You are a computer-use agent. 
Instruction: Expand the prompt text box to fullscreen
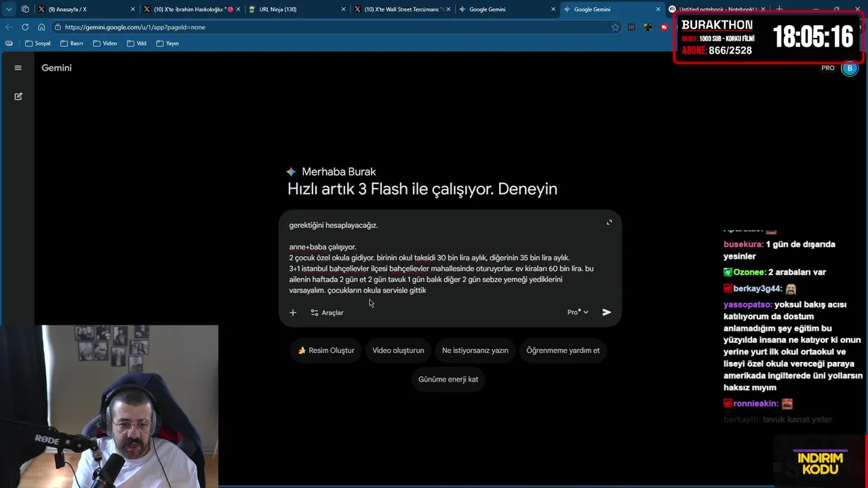point(609,222)
